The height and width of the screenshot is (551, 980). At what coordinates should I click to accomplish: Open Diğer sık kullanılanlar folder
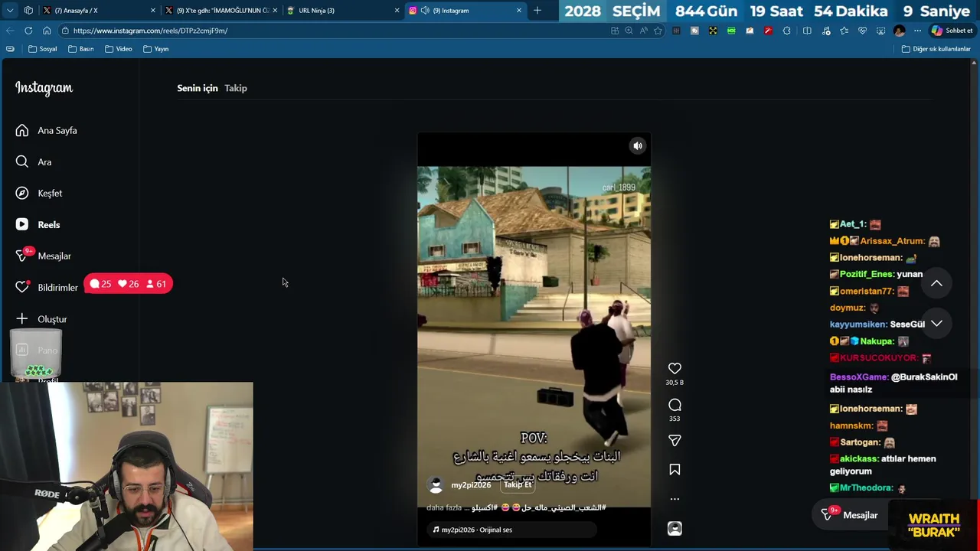[936, 49]
